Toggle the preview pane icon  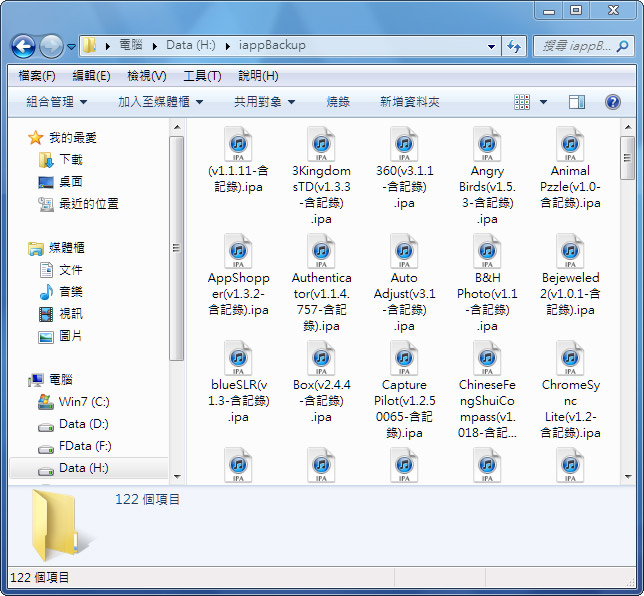pos(577,102)
